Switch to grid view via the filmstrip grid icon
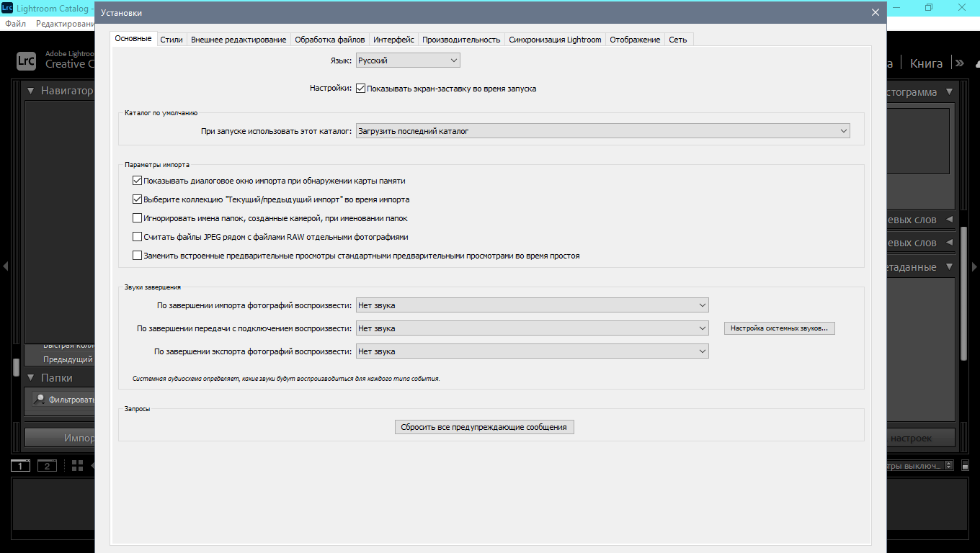Screen dimensions: 980x553 click(x=78, y=466)
